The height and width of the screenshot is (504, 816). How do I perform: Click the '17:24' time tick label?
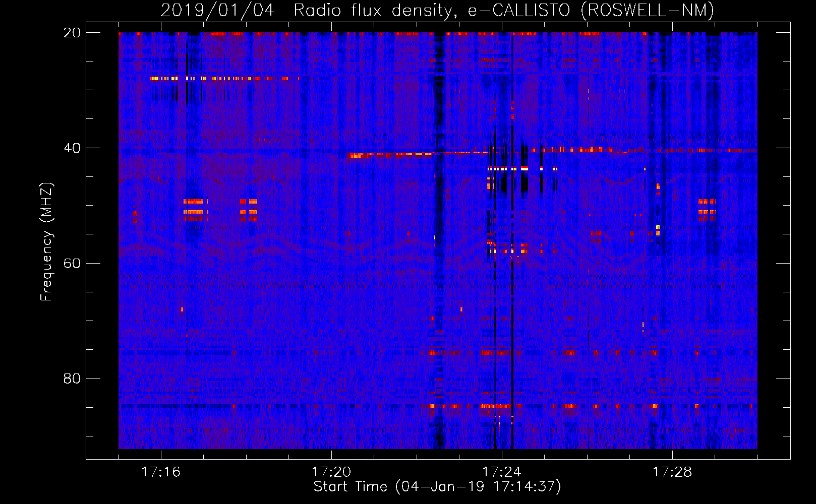[502, 472]
